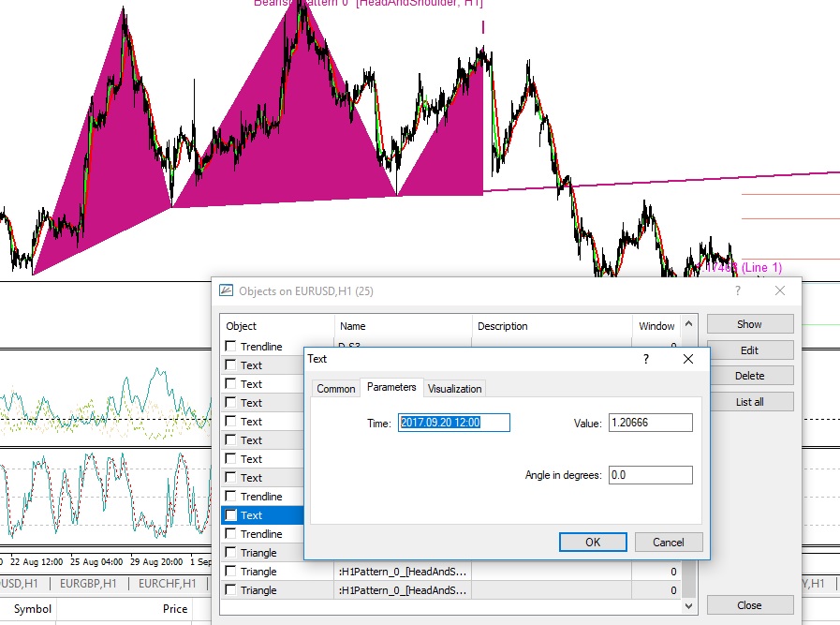Click the objects list scrollbar up arrow
Viewport: 840px width, 625px height.
point(689,324)
